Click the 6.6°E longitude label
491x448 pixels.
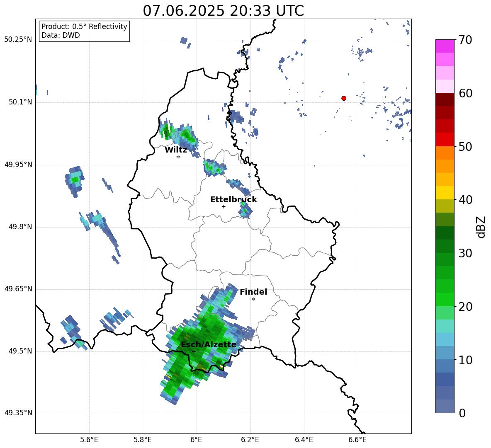click(x=357, y=440)
